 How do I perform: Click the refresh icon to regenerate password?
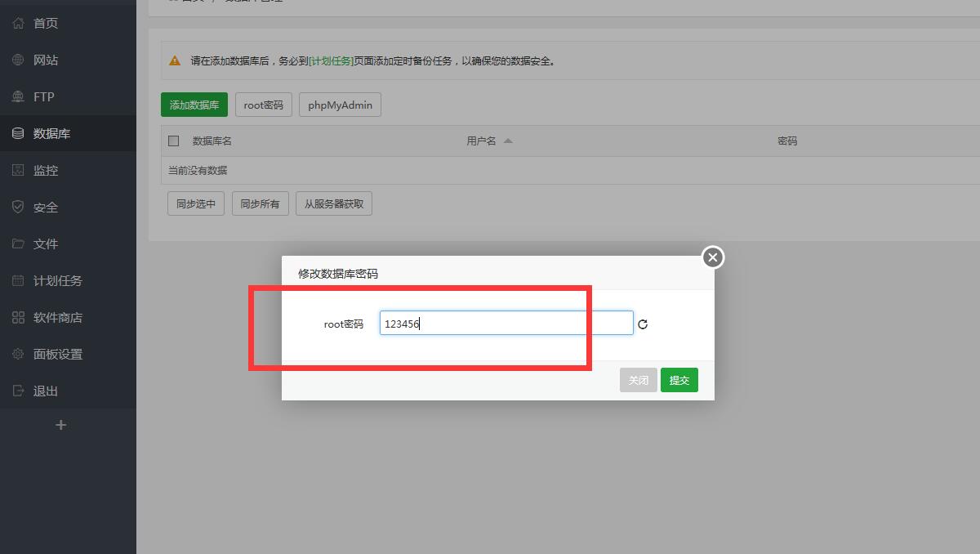click(643, 324)
